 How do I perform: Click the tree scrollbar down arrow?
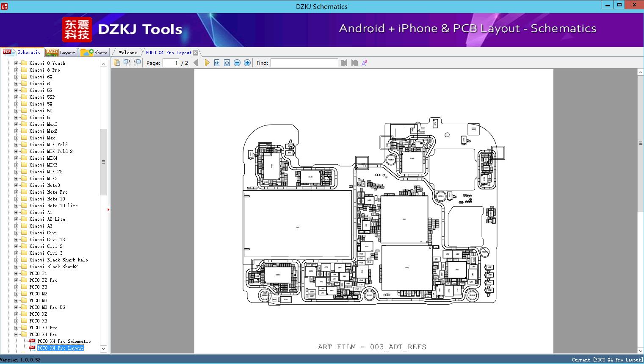pyautogui.click(x=103, y=349)
